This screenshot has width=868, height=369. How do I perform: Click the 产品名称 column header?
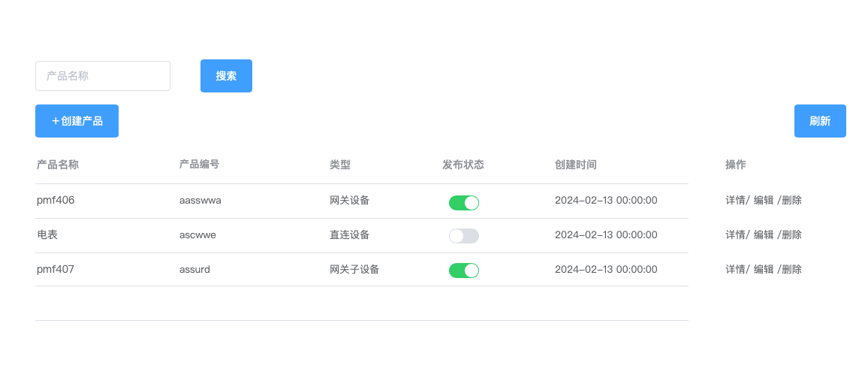(x=58, y=165)
